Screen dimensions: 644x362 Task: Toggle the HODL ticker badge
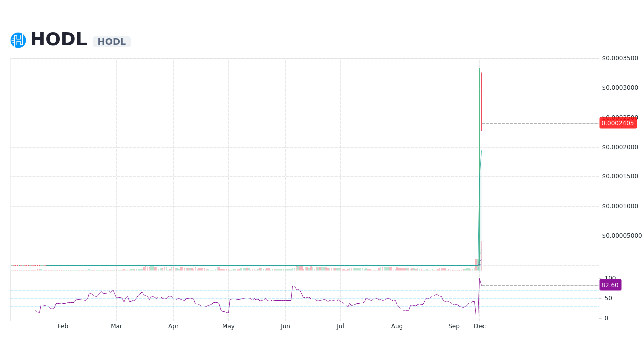111,42
